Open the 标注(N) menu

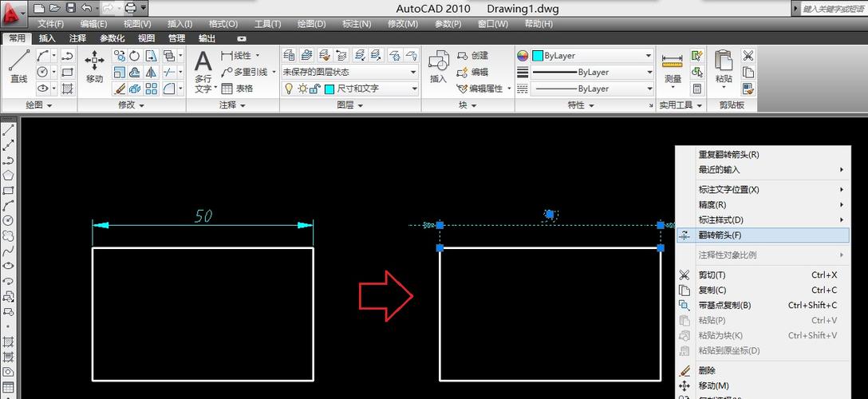(357, 25)
